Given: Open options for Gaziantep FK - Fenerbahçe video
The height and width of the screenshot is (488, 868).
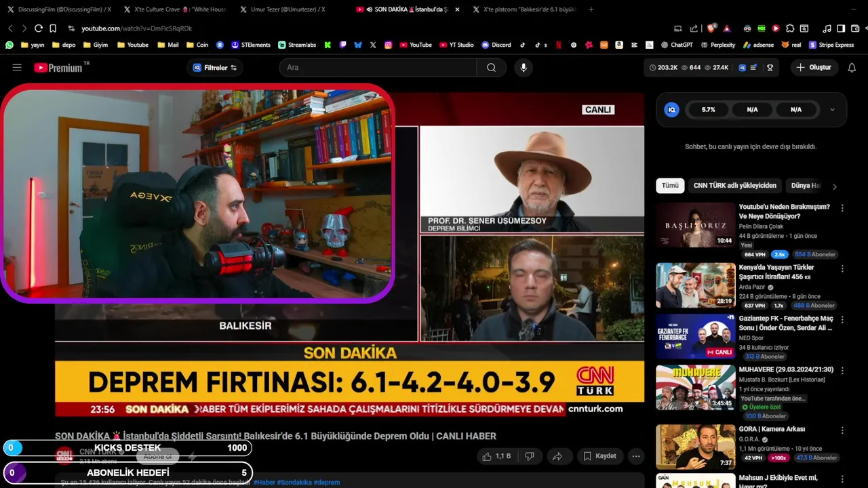Looking at the screenshot, I should click(842, 319).
